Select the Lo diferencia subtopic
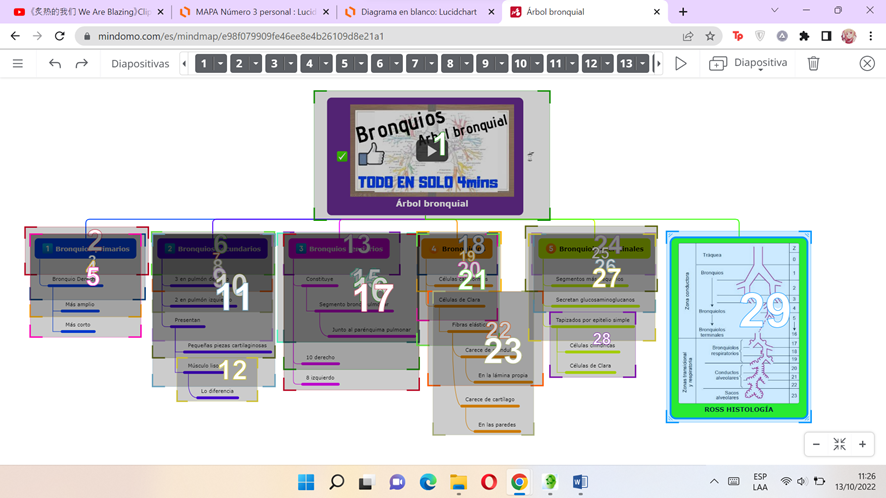Viewport: 886px width, 498px height. coord(217,392)
